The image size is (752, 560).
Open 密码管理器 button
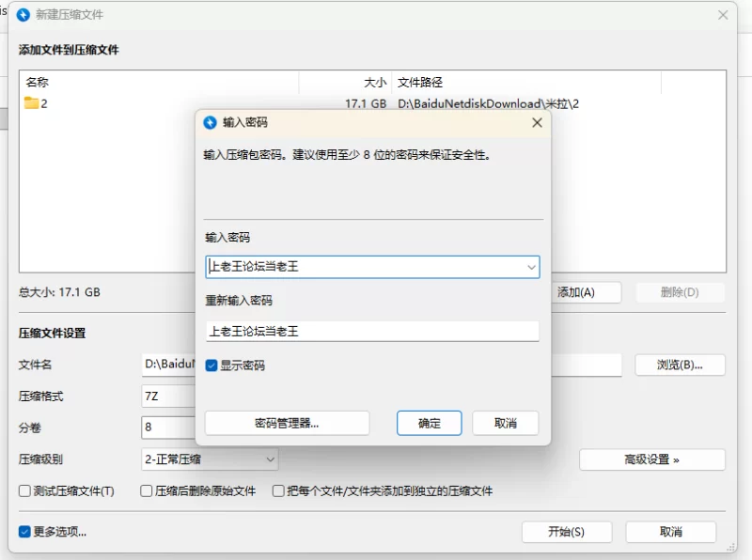287,423
